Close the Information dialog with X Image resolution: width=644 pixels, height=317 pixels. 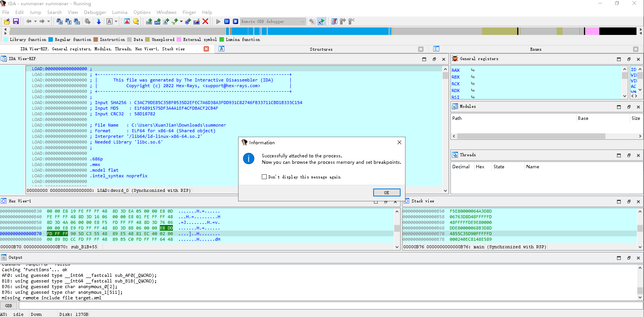(x=399, y=142)
